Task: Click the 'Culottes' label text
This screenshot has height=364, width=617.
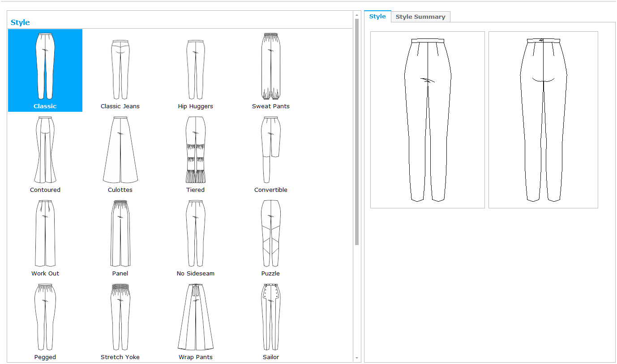Action: (x=120, y=190)
